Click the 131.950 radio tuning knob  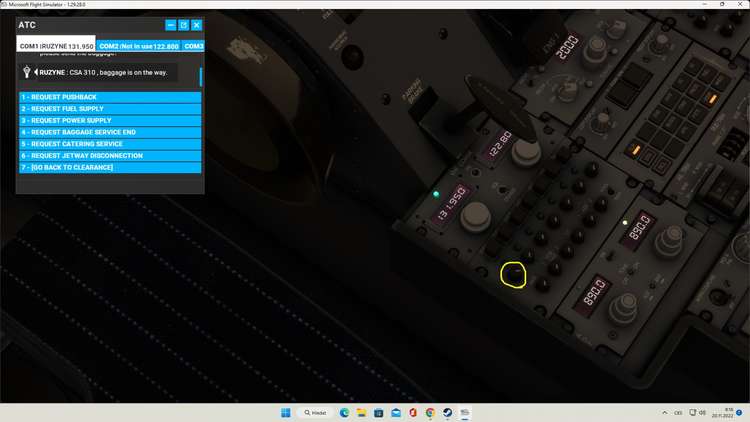tap(475, 217)
